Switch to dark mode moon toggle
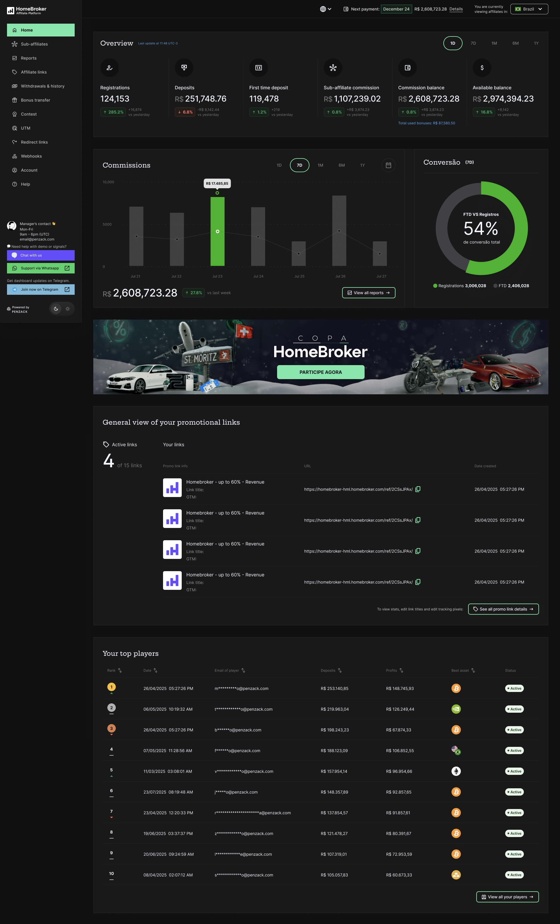The width and height of the screenshot is (560, 924). (56, 308)
